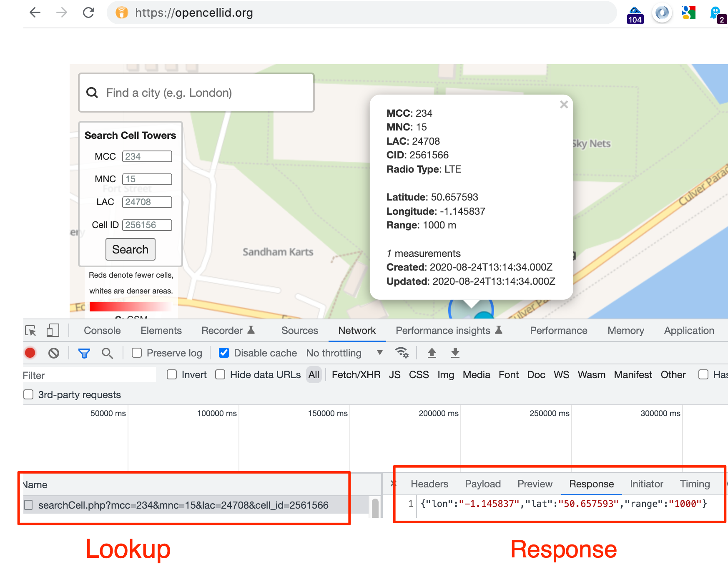Select the Inspect element tool in DevTools
This screenshot has width=728, height=572.
pyautogui.click(x=31, y=330)
